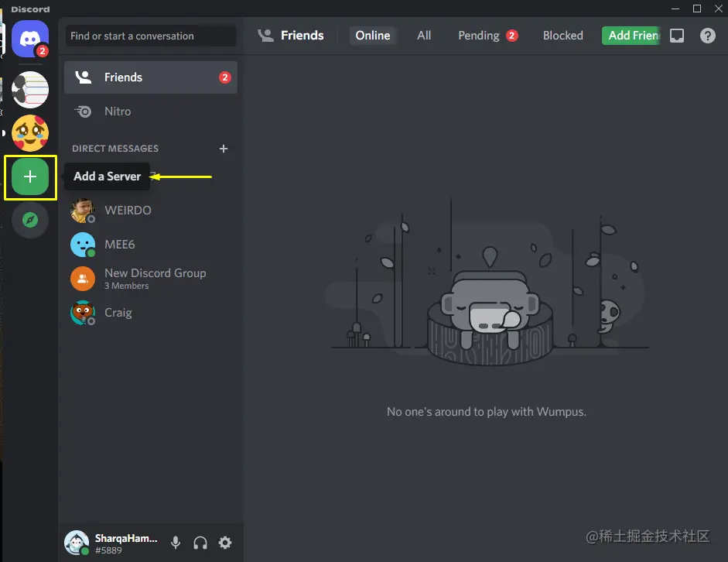Viewport: 728px width, 562px height.
Task: Open the Blocked users tab
Action: coord(562,36)
